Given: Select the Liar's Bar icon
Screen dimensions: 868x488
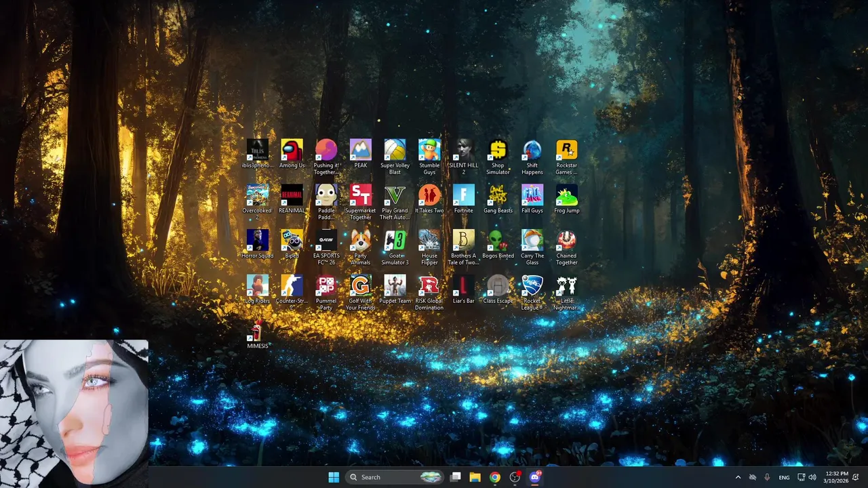Looking at the screenshot, I should point(464,289).
